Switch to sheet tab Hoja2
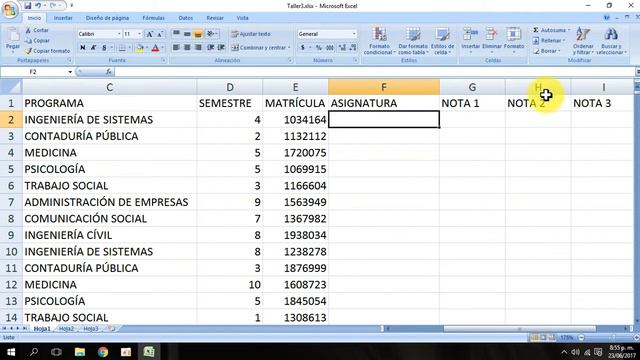 pyautogui.click(x=66, y=329)
